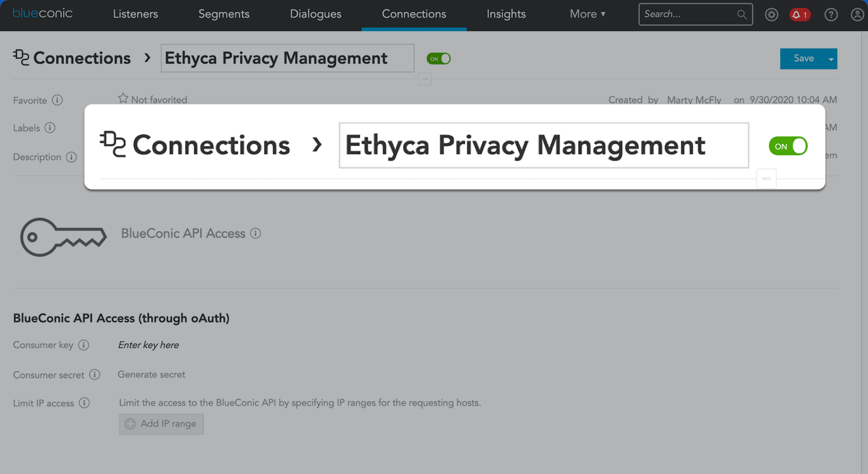Open the Insights menu
Screen dimensions: 868x474
pyautogui.click(x=506, y=14)
